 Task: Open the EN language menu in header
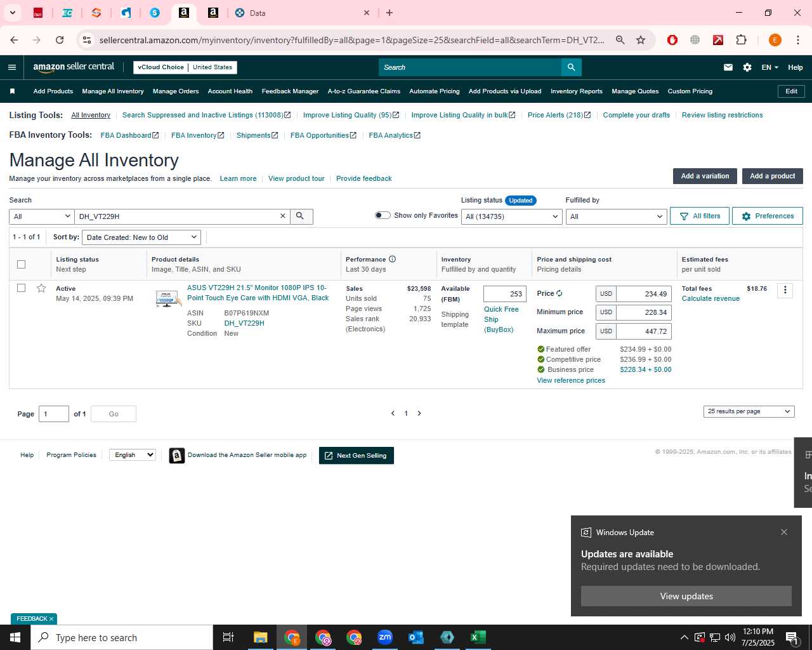[x=770, y=67]
